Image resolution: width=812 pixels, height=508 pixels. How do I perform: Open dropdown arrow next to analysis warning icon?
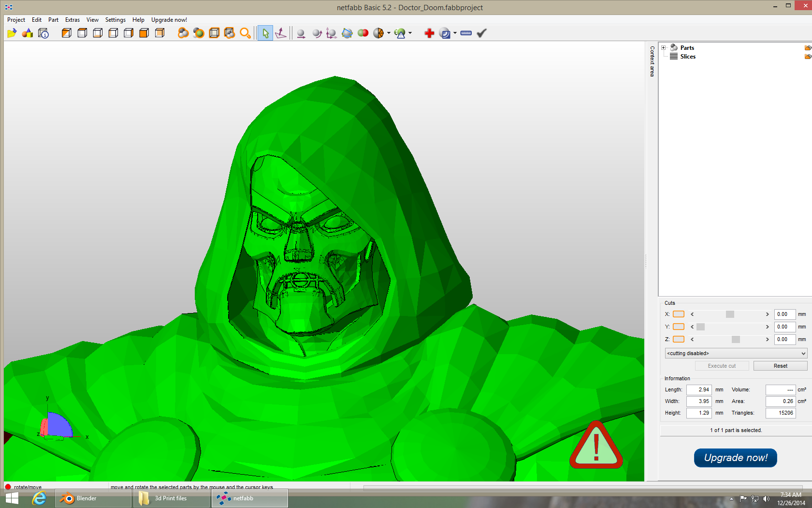(x=410, y=33)
